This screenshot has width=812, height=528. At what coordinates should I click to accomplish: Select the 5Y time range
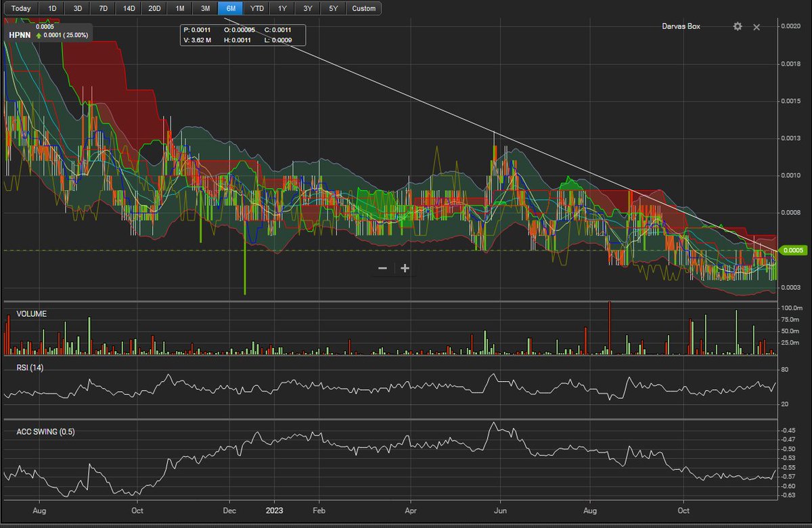(x=333, y=9)
